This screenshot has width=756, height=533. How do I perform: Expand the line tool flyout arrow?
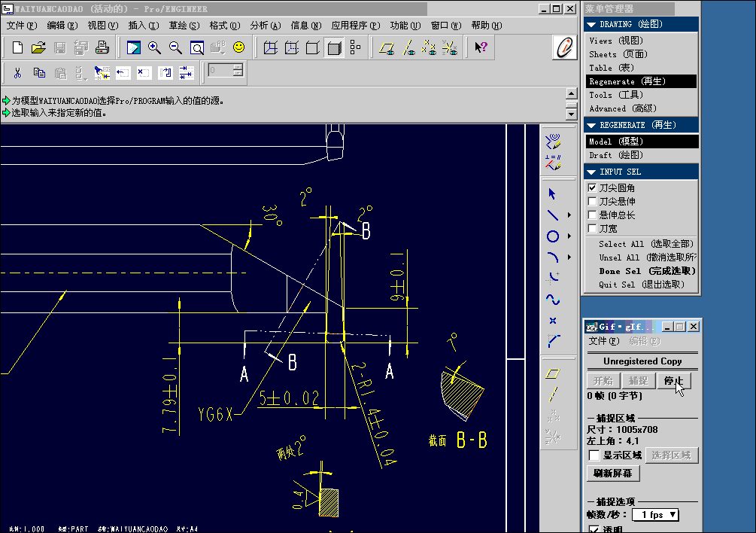(x=569, y=215)
